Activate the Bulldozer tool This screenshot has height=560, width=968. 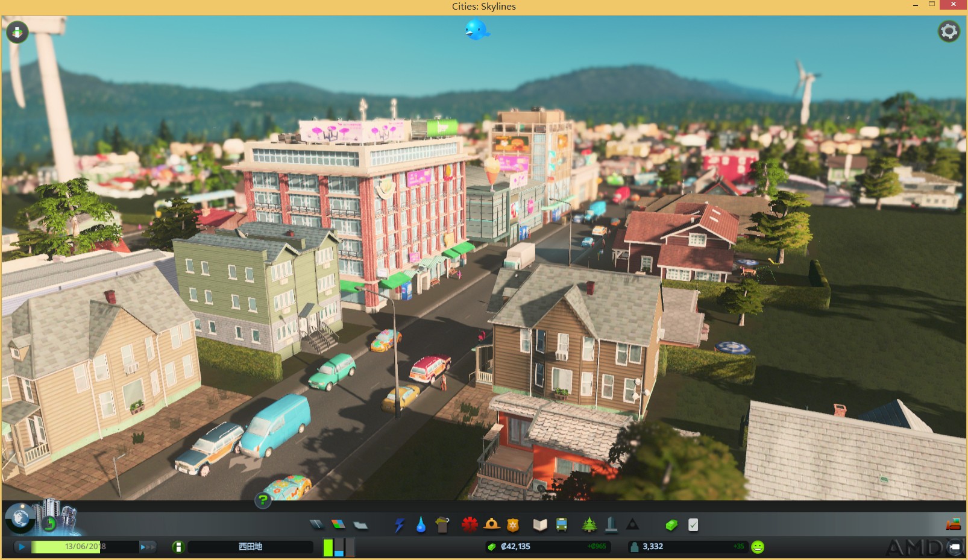tap(953, 524)
